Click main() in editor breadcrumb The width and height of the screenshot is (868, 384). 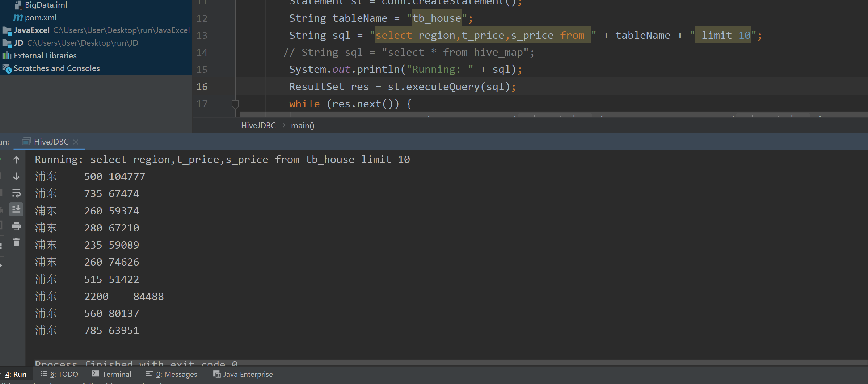coord(303,125)
